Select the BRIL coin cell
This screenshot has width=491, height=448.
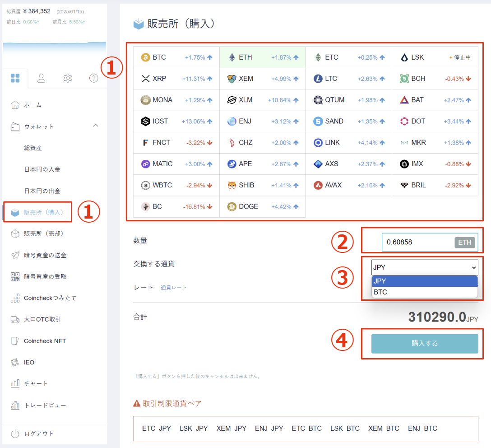435,185
